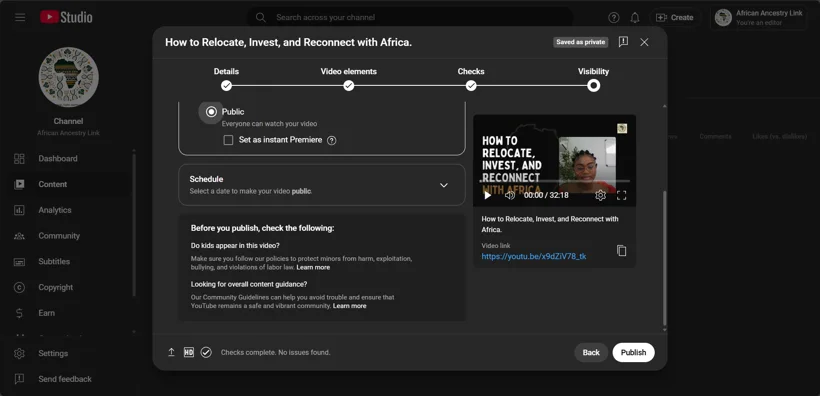Screen dimensions: 820x396
Task: Open the help question mark icon
Action: tap(613, 17)
